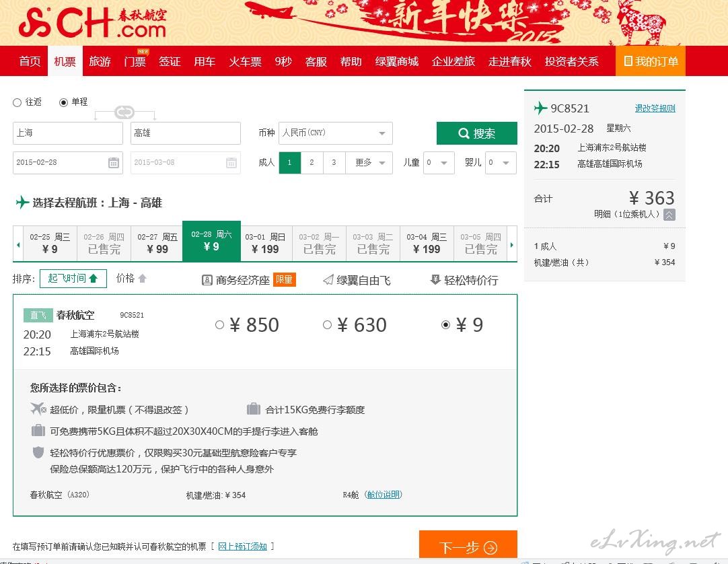Click the 2015-03-08 return date field
Viewport: 728px width, 564px height.
point(186,163)
